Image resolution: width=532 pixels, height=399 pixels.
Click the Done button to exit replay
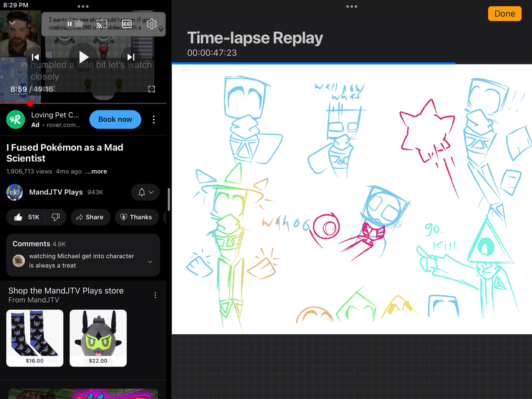(x=504, y=14)
